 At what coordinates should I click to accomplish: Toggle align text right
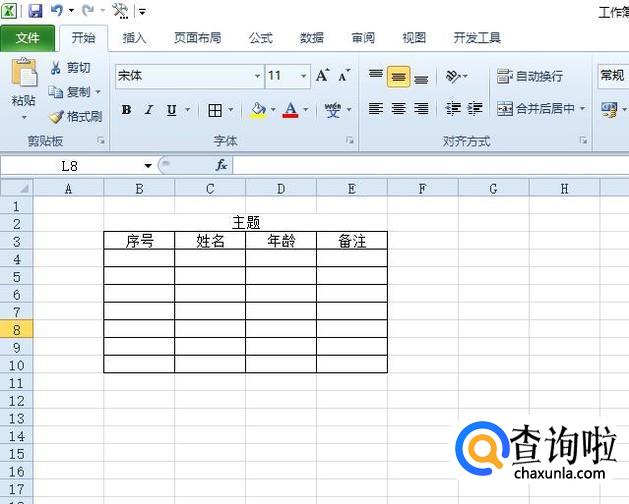tap(421, 108)
